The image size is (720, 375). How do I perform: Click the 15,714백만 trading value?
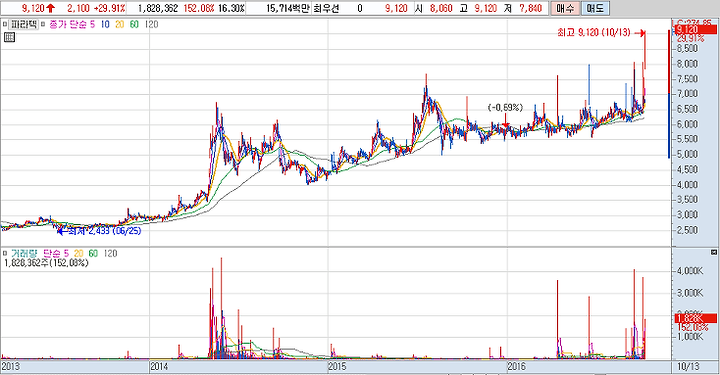coord(287,8)
